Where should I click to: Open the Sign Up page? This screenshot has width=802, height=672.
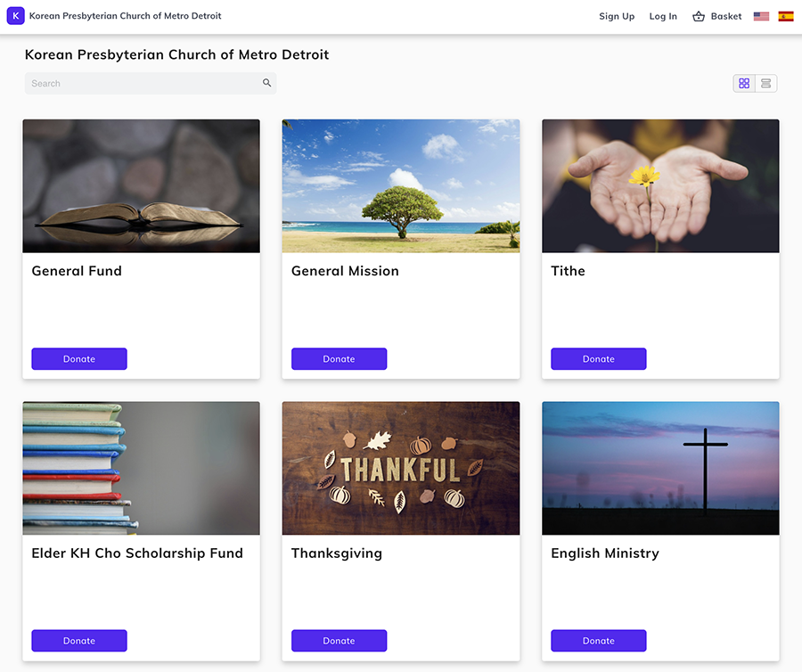click(617, 16)
